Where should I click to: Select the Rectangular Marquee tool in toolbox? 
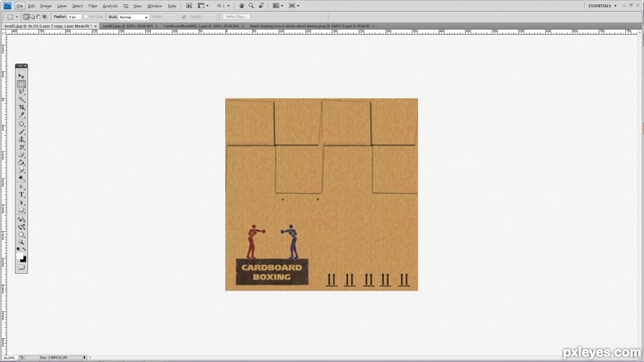(22, 85)
